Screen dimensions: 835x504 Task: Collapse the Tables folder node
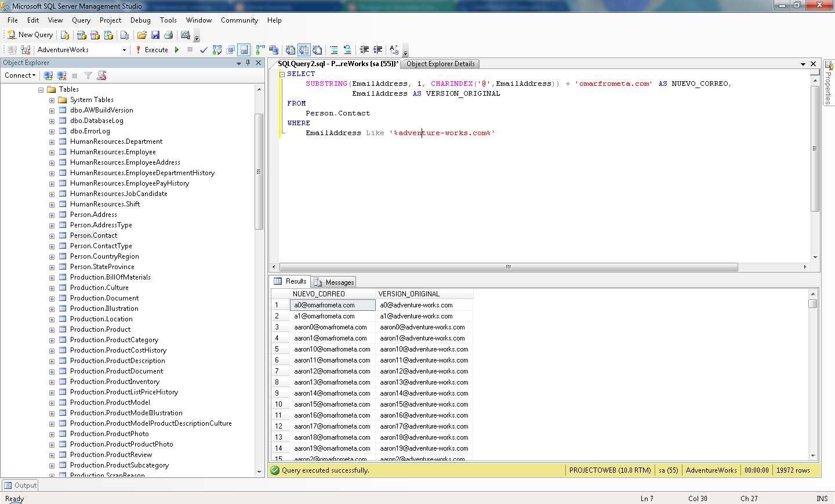point(41,90)
